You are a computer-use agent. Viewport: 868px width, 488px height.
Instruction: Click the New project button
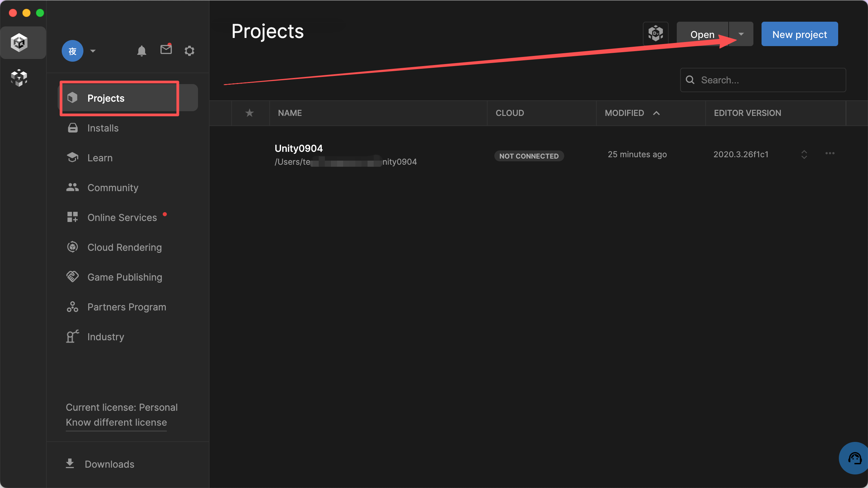pos(800,34)
